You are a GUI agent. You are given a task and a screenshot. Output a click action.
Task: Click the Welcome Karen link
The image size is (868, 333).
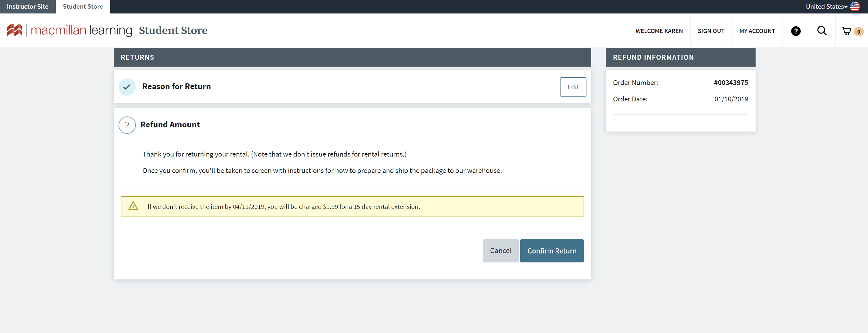click(659, 31)
